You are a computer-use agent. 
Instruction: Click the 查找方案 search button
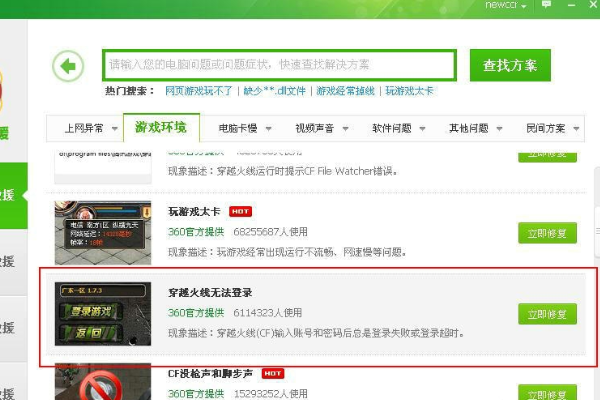pos(510,65)
